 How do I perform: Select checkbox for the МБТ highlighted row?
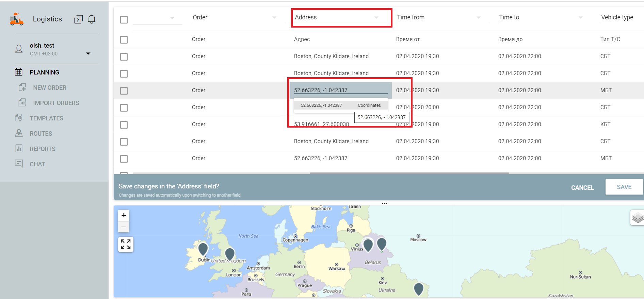(x=124, y=91)
